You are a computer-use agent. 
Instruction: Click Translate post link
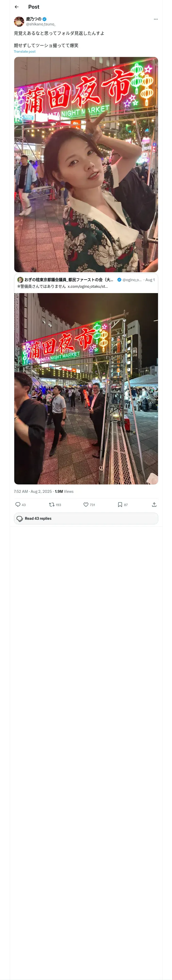(x=25, y=51)
